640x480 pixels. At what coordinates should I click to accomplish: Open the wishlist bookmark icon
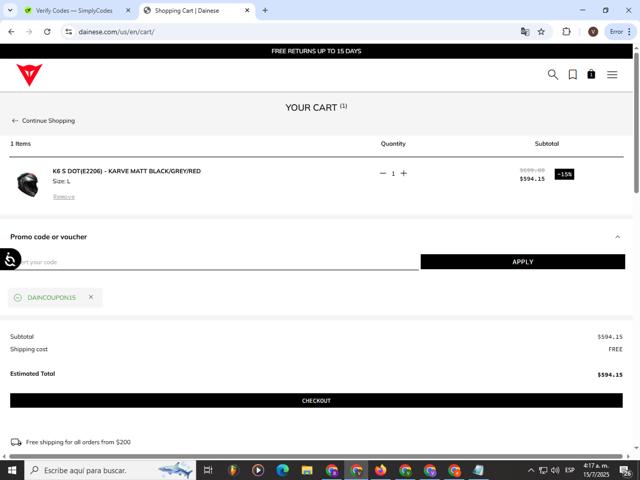[573, 75]
